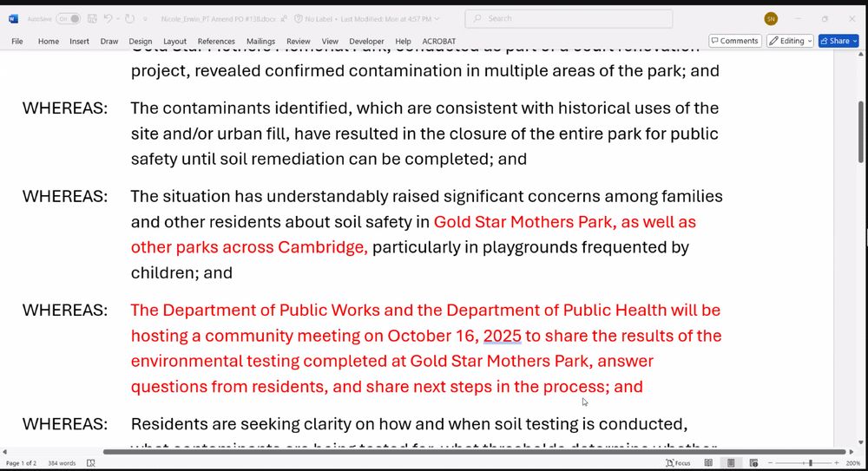Click the zoom slider handle

811,463
